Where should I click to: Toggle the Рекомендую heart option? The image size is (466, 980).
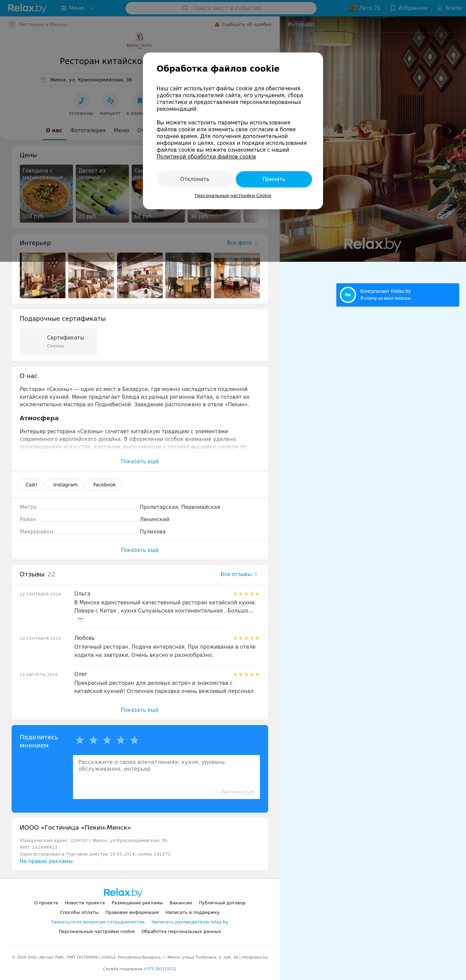pyautogui.click(x=233, y=792)
